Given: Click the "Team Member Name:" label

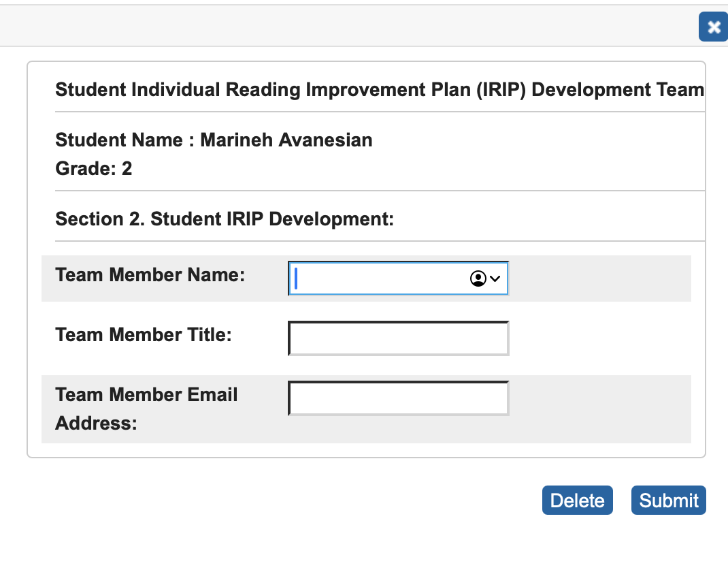Looking at the screenshot, I should (x=150, y=275).
